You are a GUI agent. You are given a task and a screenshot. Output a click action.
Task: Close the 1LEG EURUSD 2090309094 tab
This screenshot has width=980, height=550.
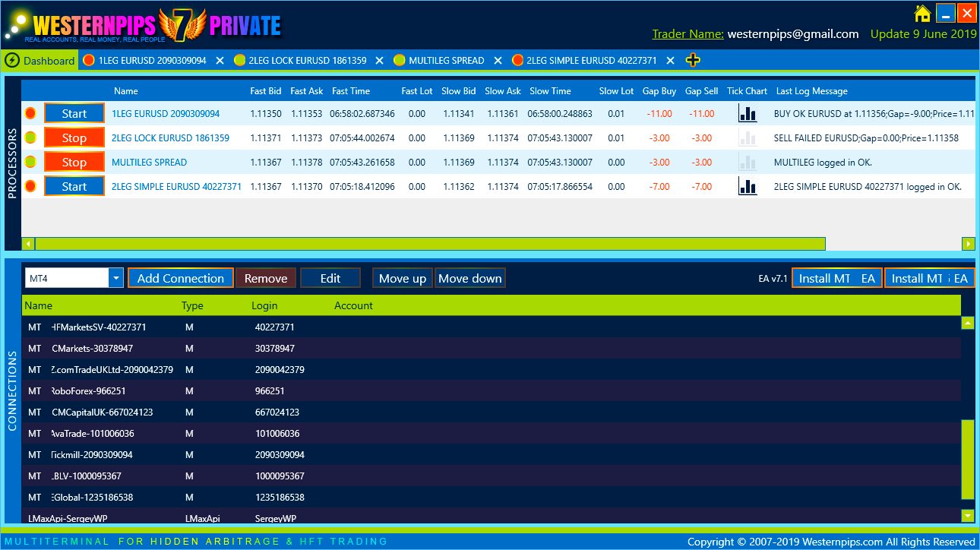click(x=220, y=61)
